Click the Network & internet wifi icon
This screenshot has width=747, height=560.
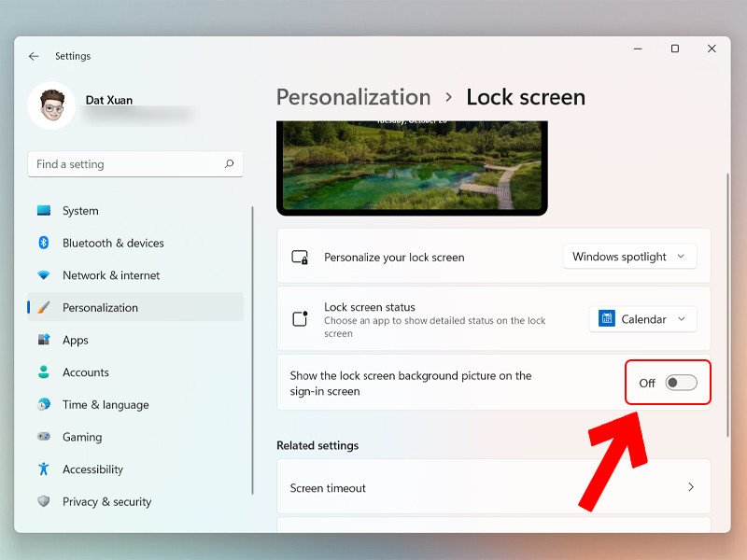pyautogui.click(x=43, y=275)
